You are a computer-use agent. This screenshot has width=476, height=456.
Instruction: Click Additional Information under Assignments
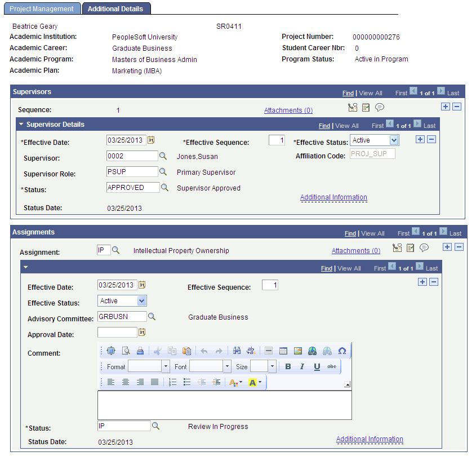(x=370, y=439)
